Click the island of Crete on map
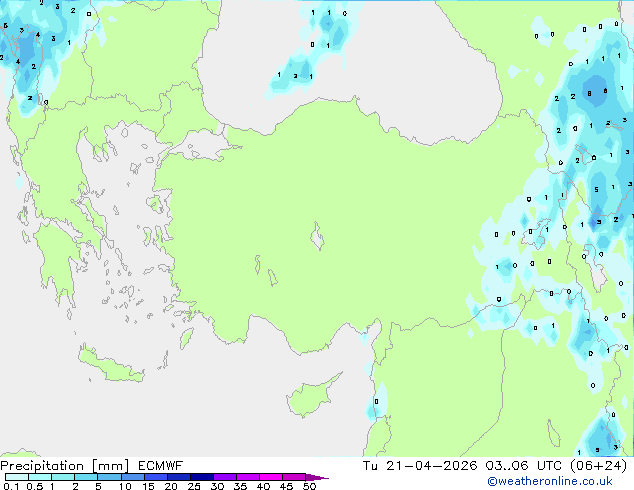This screenshot has width=634, height=490. [111, 366]
